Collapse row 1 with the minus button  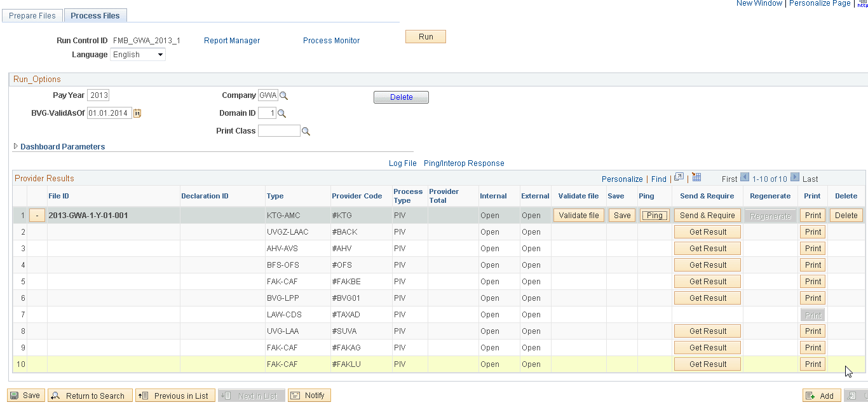point(37,216)
